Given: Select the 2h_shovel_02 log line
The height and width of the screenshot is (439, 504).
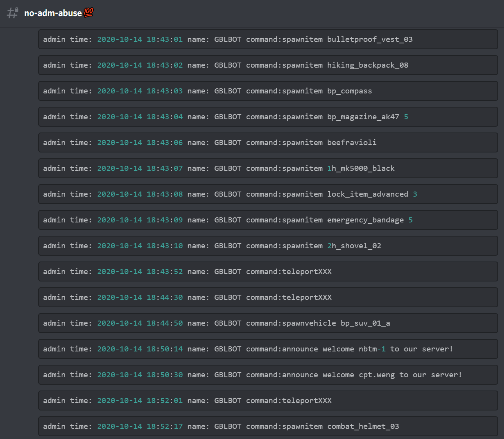Looking at the screenshot, I should click(x=268, y=246).
